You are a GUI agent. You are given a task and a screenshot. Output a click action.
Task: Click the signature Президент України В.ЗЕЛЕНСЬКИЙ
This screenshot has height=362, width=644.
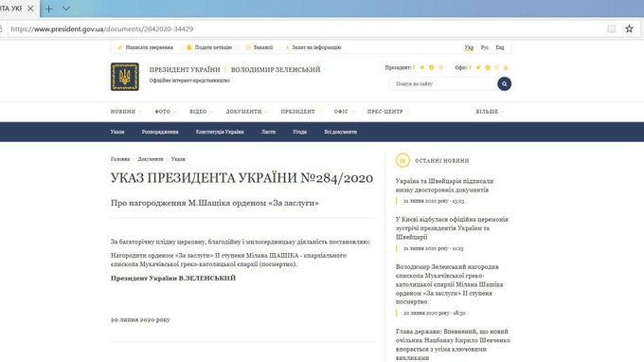(173, 279)
